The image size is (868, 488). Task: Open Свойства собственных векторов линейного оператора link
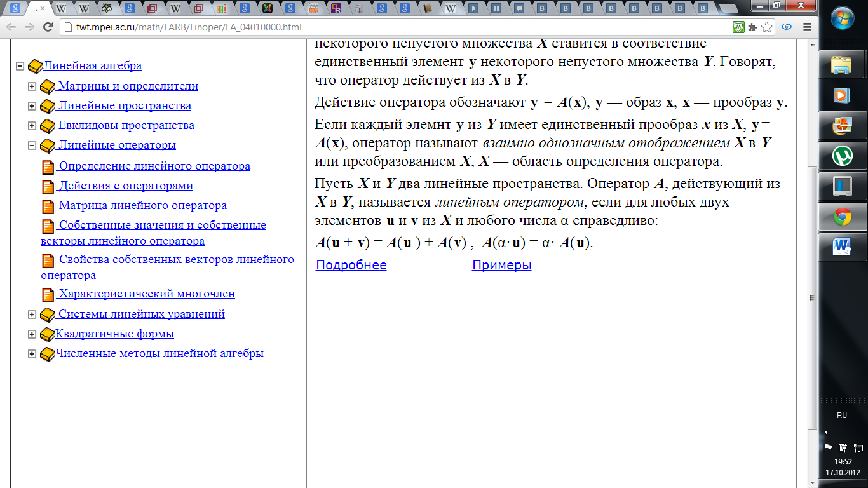(x=168, y=268)
